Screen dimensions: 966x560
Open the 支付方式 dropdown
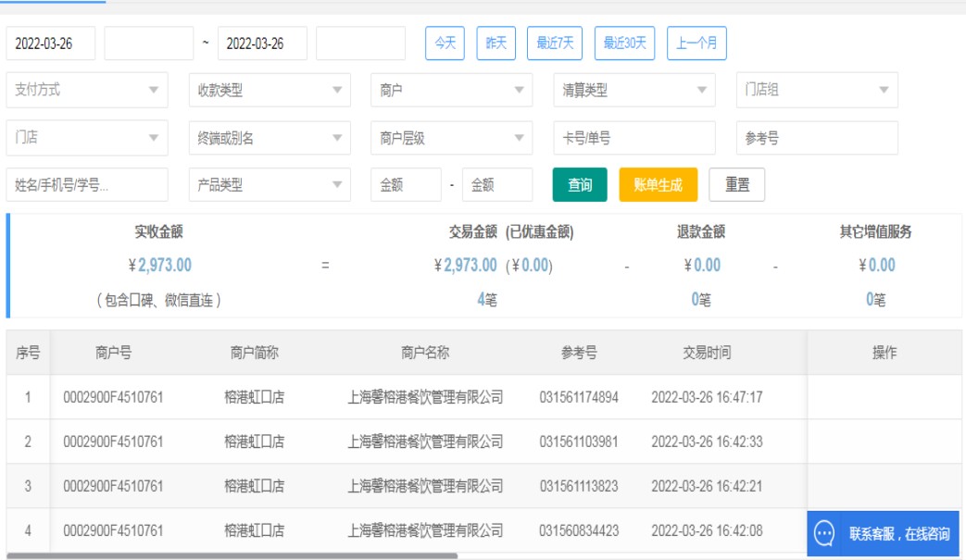(87, 91)
